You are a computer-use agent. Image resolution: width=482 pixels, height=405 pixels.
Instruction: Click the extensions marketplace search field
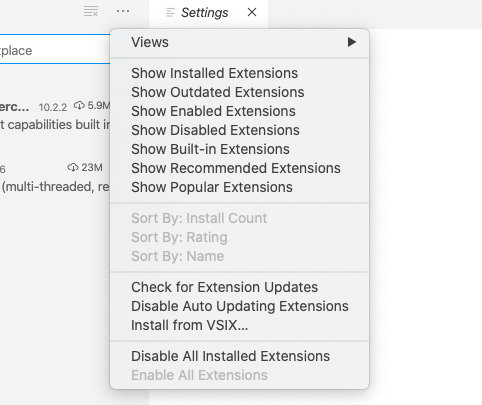click(55, 49)
